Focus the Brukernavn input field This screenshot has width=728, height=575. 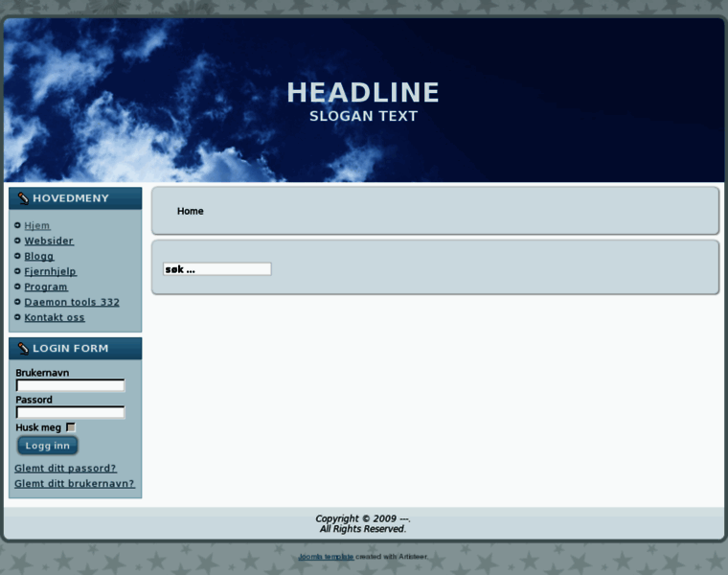[x=71, y=385]
